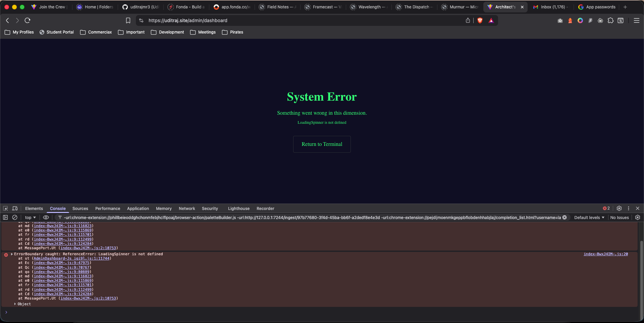Open the AdminDashboard-Js stack trace link
Screen dimensions: 644x323
71,258
